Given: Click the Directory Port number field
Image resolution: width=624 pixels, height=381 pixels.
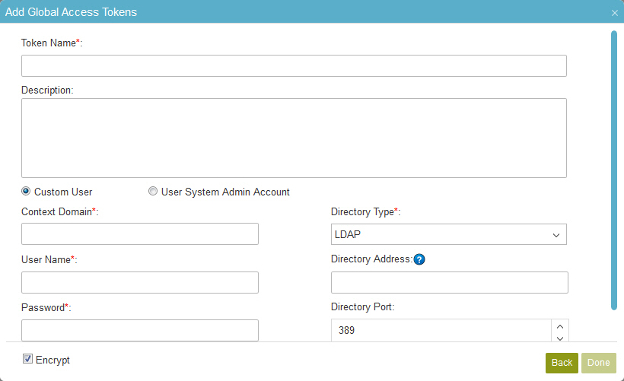Looking at the screenshot, I should [x=441, y=330].
